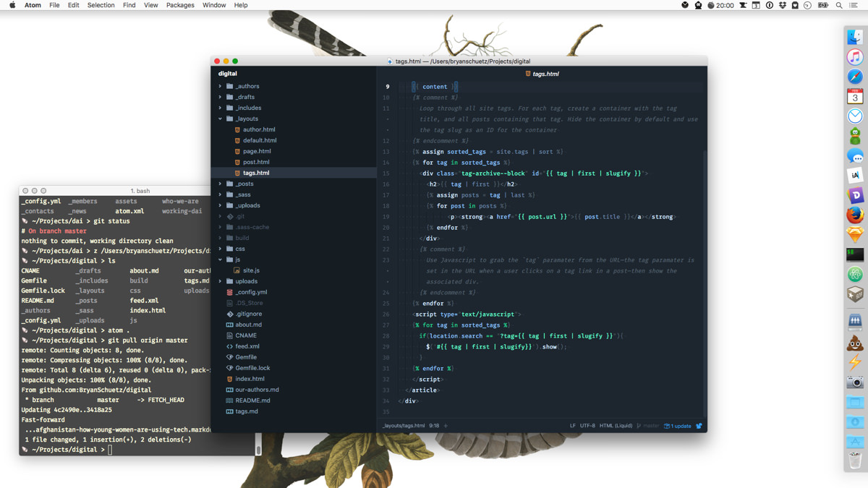Screen dimensions: 868x488
Task: Collapse the js folder
Action: pos(221,260)
